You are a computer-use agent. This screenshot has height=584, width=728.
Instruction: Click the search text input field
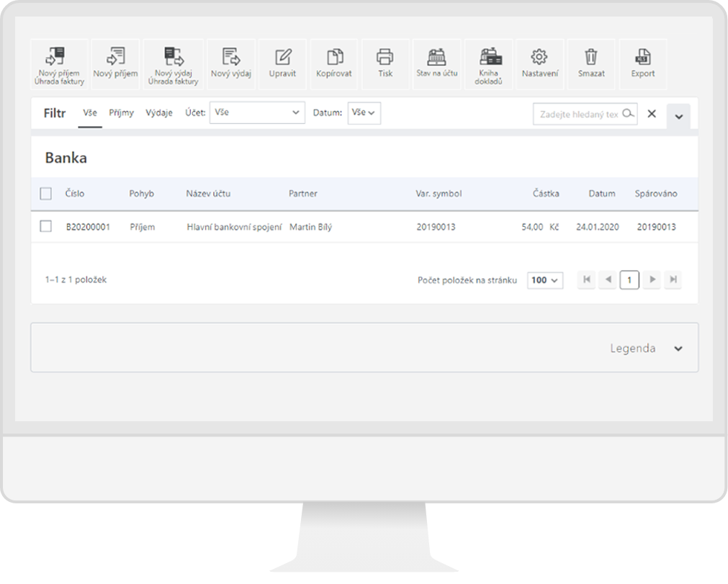coord(578,114)
